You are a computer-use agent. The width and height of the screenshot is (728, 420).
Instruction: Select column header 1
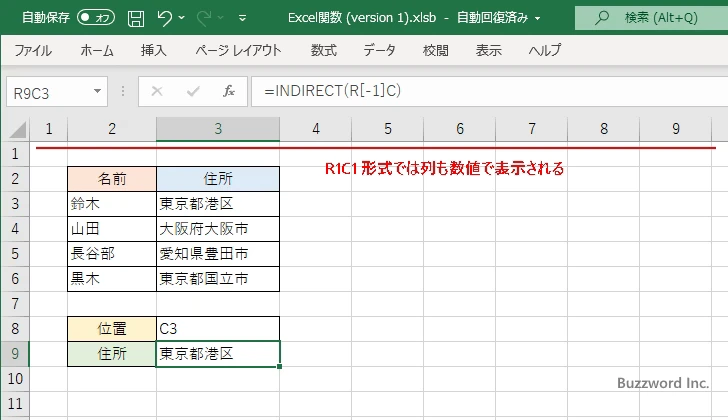(x=49, y=129)
